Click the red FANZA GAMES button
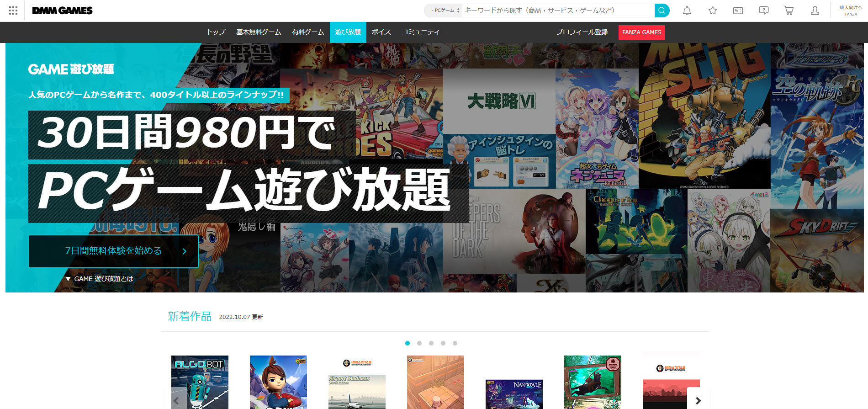The width and height of the screenshot is (868, 409). [641, 32]
